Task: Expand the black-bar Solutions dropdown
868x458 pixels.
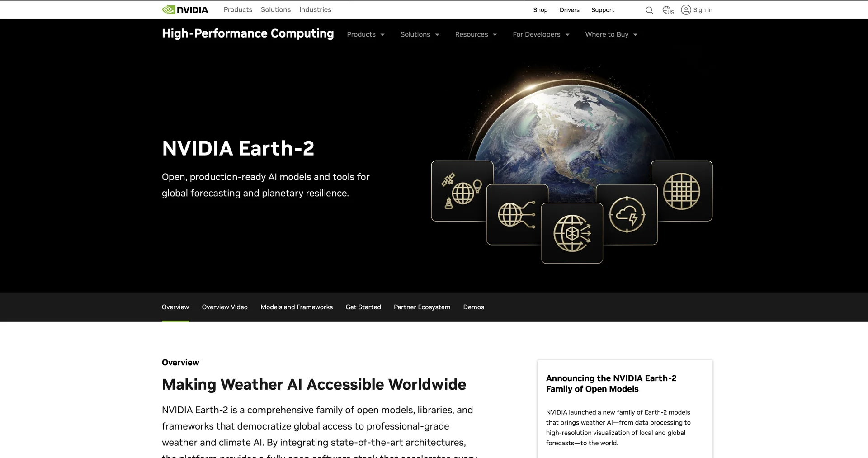Action: tap(420, 34)
